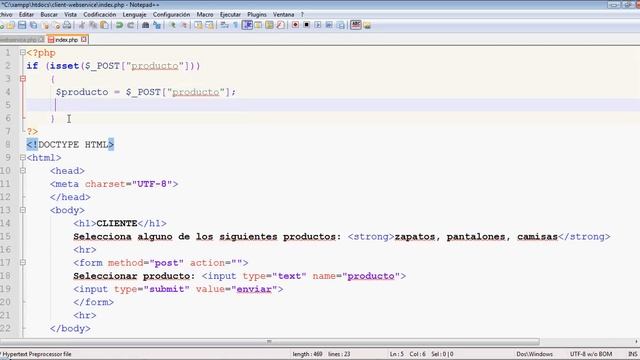Image resolution: width=640 pixels, height=360 pixels.
Task: Open the Plugins menu
Action: [x=257, y=14]
